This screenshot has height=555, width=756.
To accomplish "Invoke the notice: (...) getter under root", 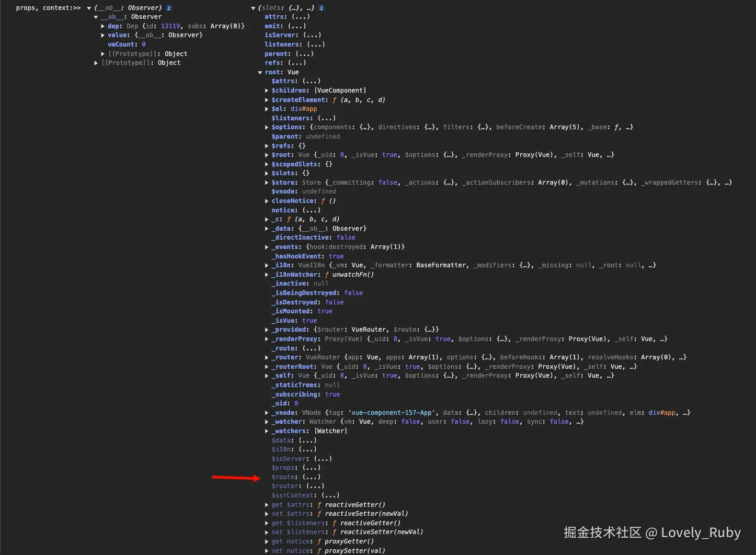I will 311,210.
